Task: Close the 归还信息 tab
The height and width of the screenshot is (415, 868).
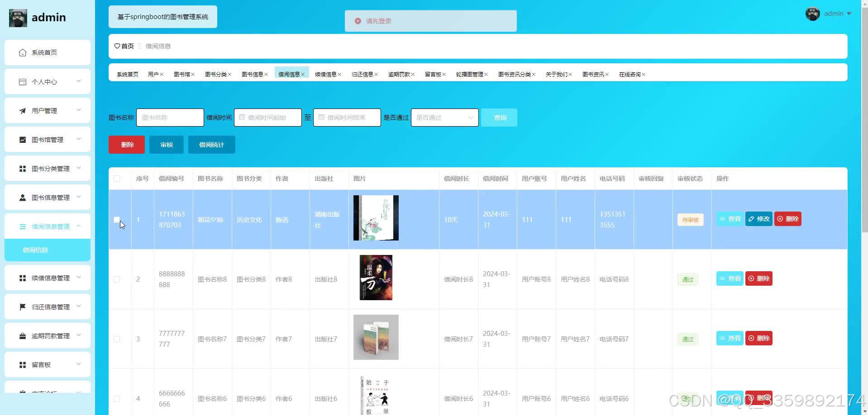Action: (x=376, y=75)
